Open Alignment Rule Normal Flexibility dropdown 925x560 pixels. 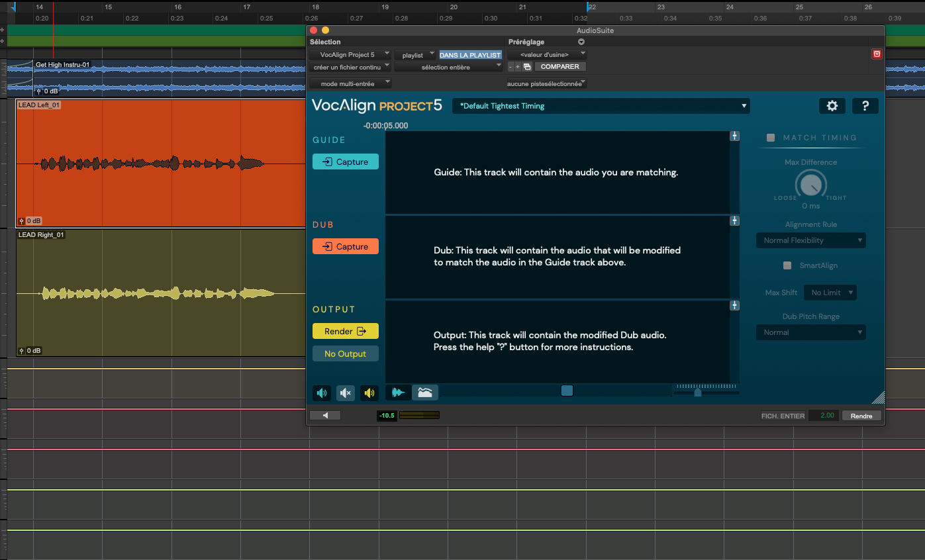811,240
